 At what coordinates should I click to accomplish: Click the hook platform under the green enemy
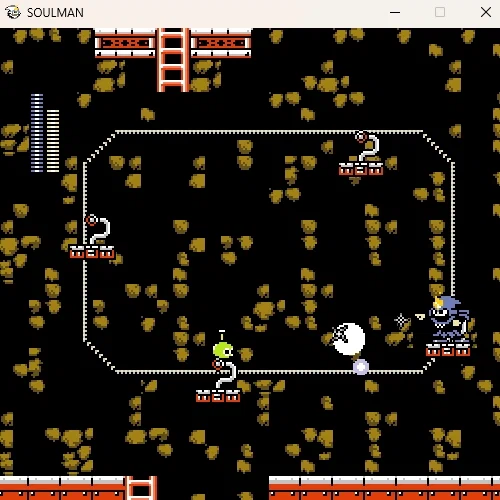coord(218,381)
